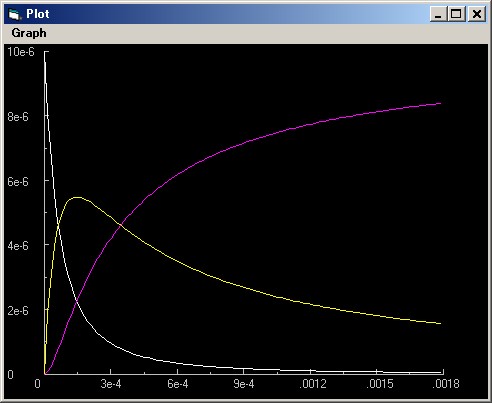This screenshot has height=403, width=492.
Task: Open the Graph menu
Action: tap(29, 33)
